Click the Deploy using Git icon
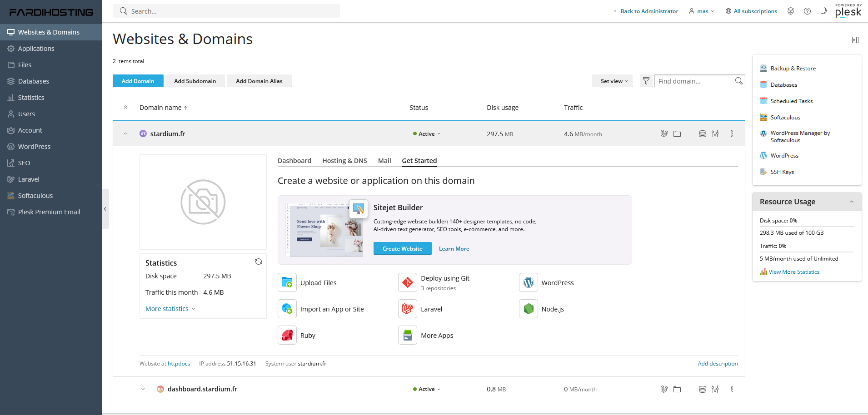Image resolution: width=868 pixels, height=415 pixels. coord(408,282)
